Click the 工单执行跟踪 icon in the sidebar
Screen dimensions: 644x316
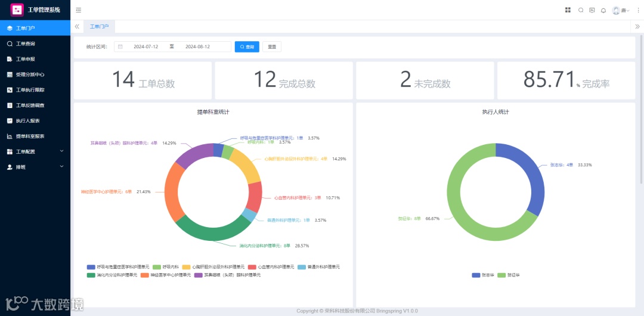click(x=10, y=90)
